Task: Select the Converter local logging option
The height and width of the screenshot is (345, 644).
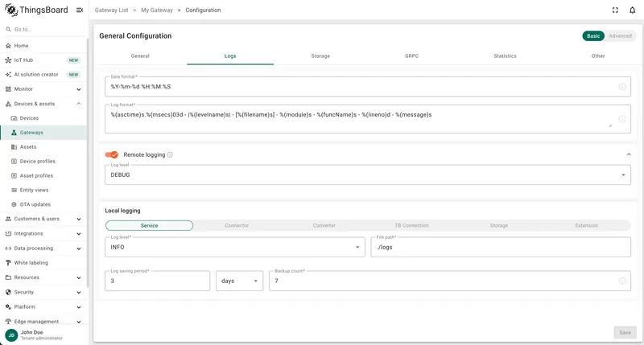Action: coord(324,226)
